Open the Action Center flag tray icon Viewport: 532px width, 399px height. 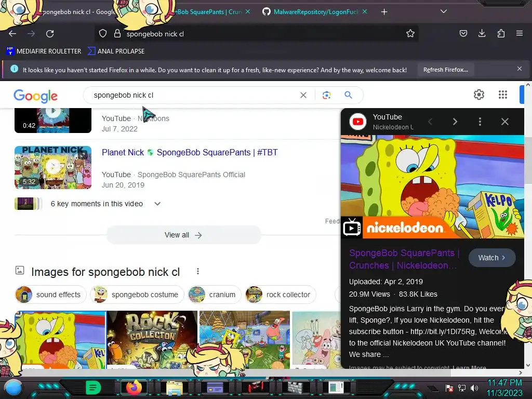449,388
